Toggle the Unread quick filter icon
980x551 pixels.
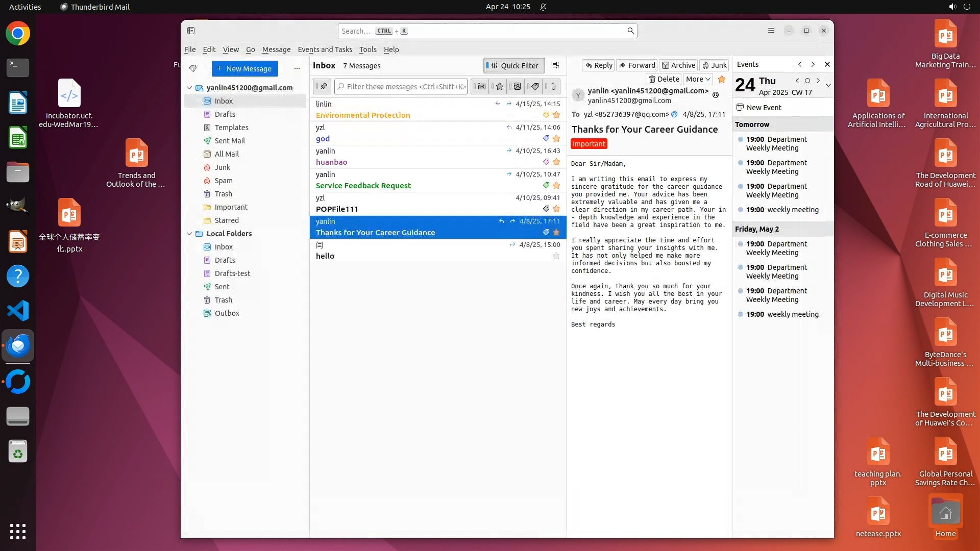pos(481,86)
